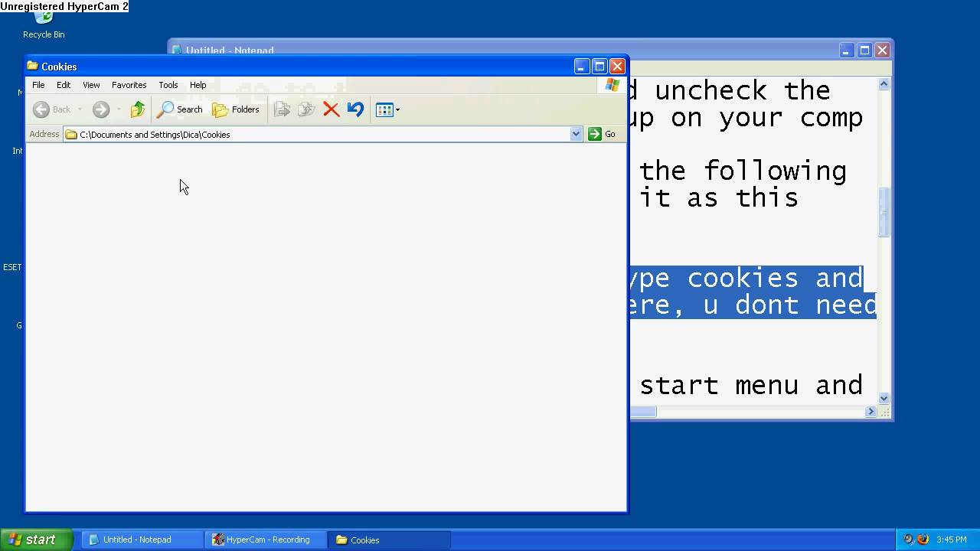Open the Favorites menu
The image size is (980, 551).
(x=129, y=85)
